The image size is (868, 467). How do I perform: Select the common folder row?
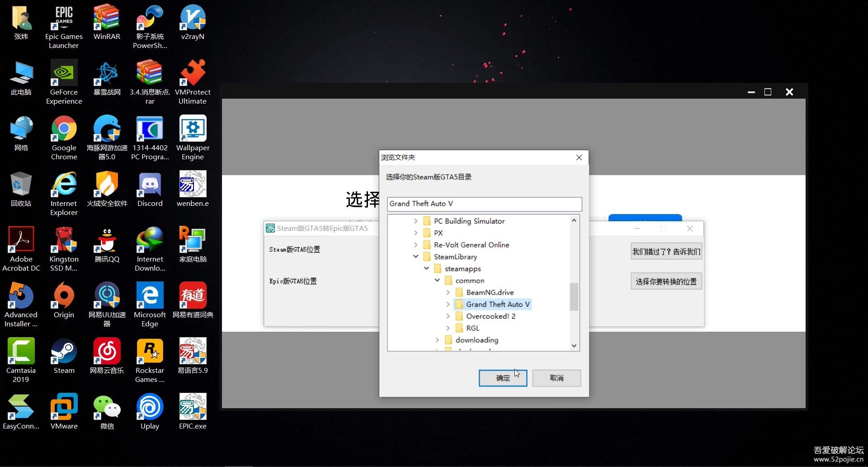pos(464,281)
